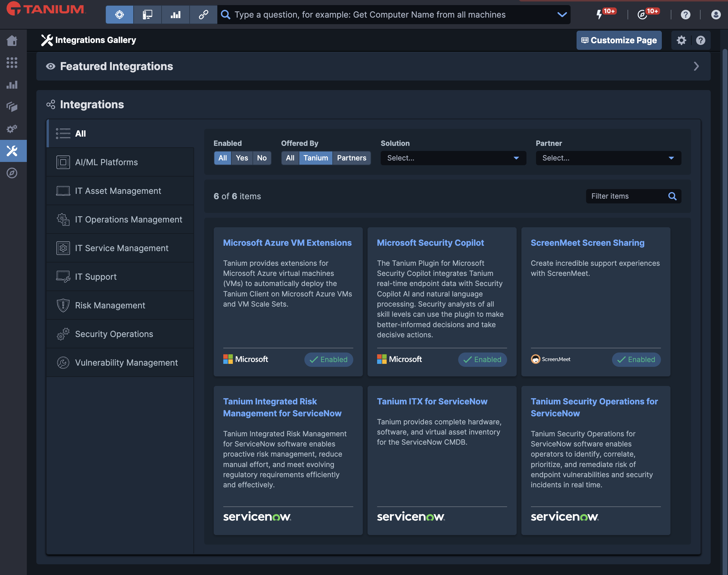Open the Home page from the sidebar
This screenshot has width=728, height=575.
(13, 40)
